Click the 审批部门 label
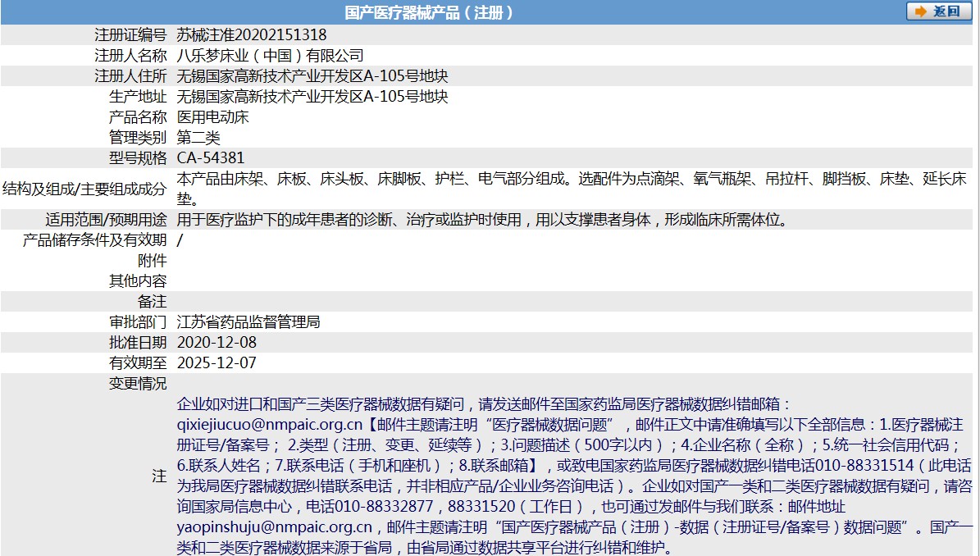 tap(138, 322)
